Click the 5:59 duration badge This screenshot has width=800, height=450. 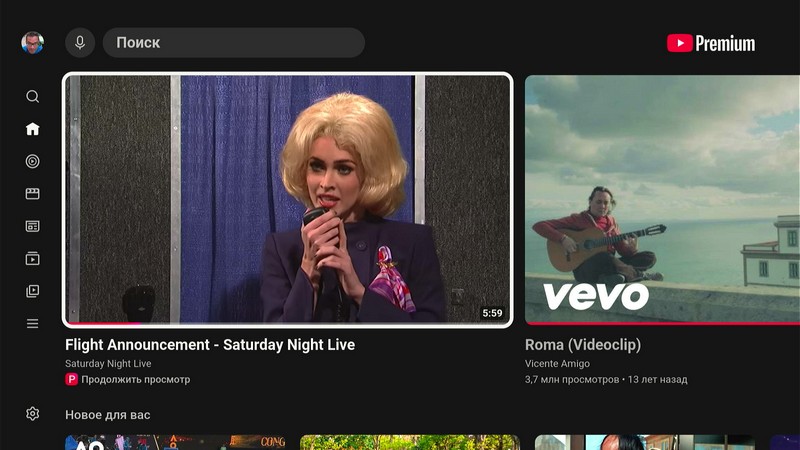click(x=492, y=313)
